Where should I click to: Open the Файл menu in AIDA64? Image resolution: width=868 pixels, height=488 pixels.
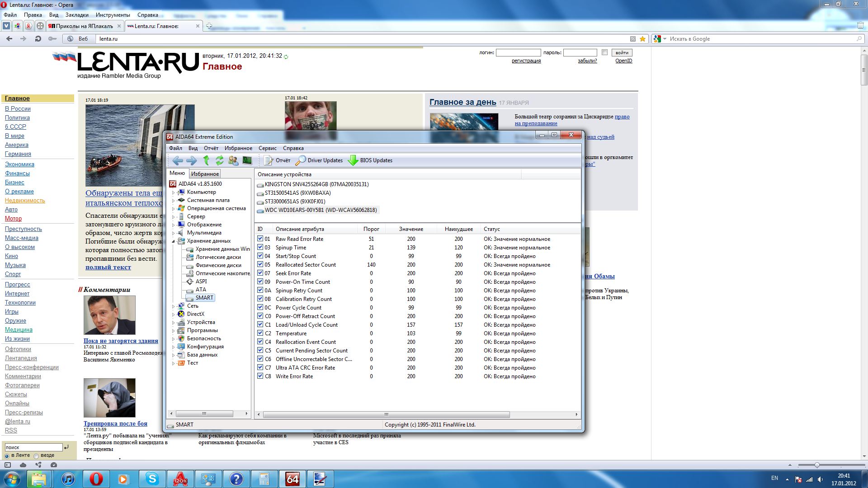coord(175,148)
